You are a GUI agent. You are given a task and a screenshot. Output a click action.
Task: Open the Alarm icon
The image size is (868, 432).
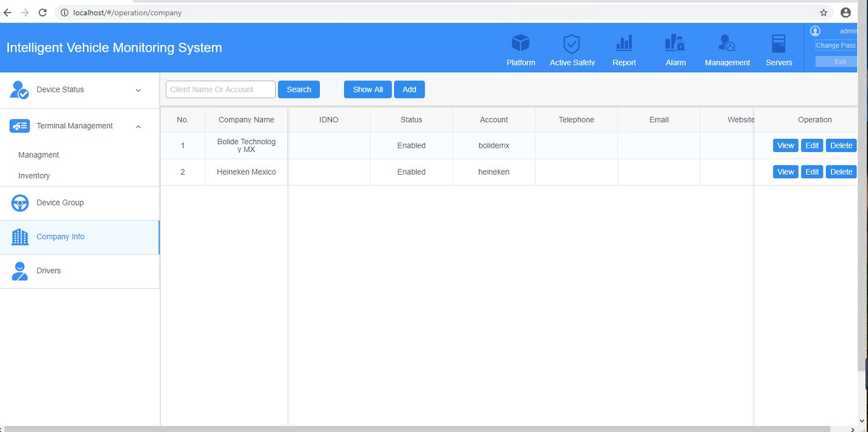pos(675,43)
